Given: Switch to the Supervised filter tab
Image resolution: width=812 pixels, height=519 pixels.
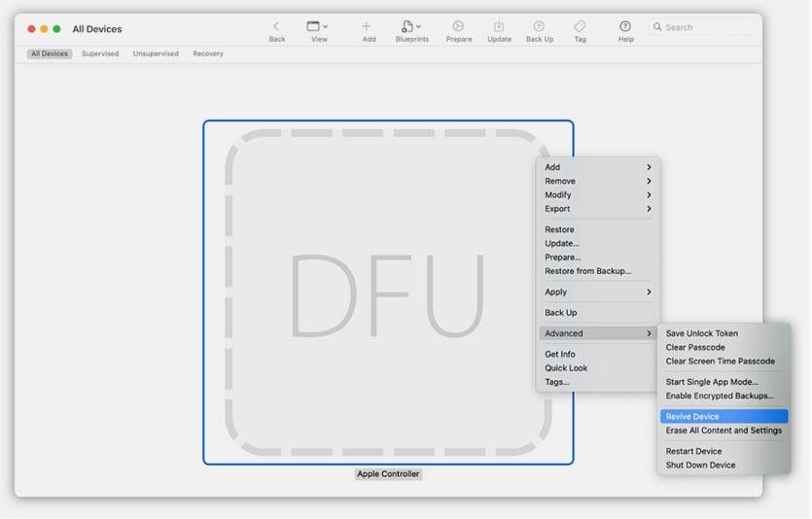Looking at the screenshot, I should (100, 54).
